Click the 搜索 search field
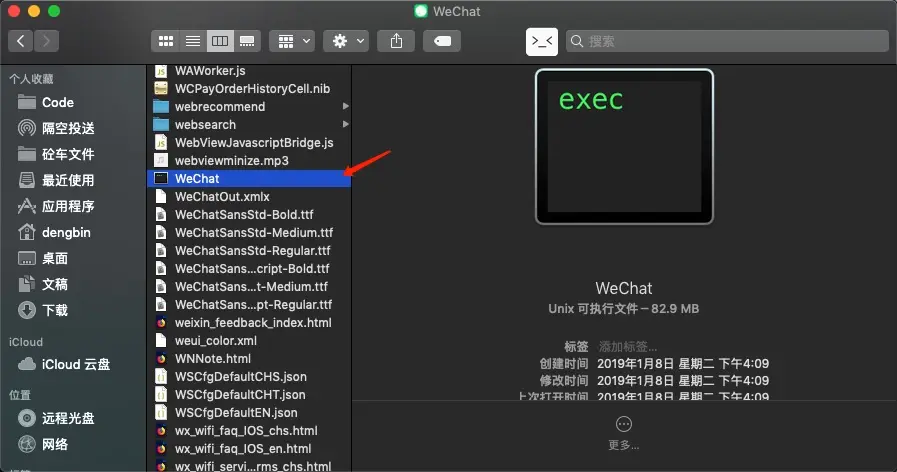 727,41
